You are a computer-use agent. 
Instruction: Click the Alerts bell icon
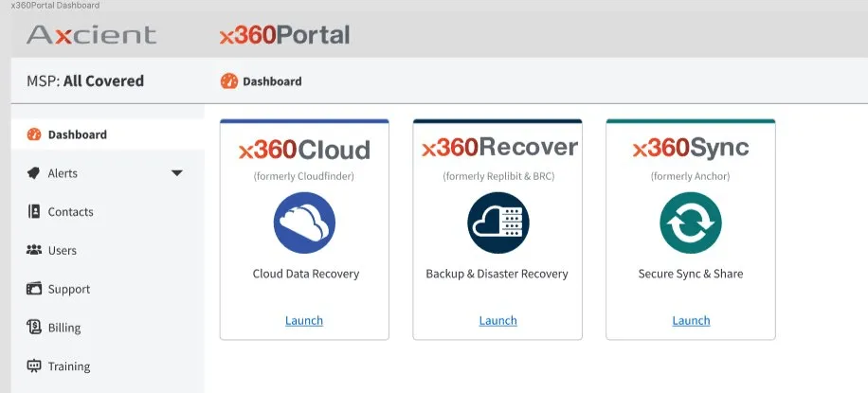[34, 173]
